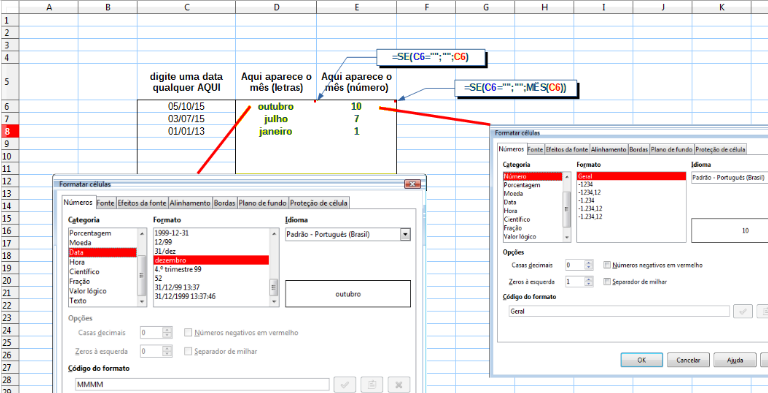Click the Add format checkmark icon beside Geral code
768x393 pixels.
tap(743, 311)
